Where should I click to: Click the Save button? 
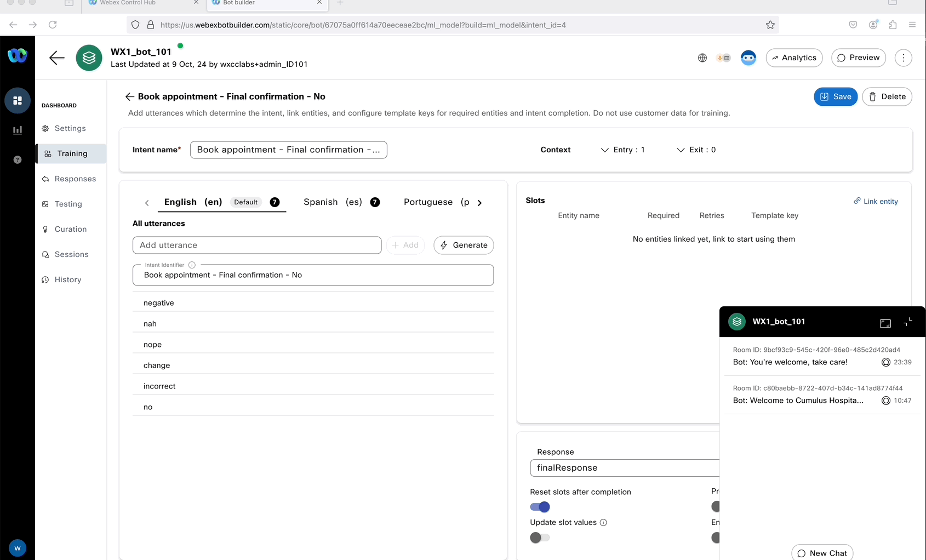point(835,97)
